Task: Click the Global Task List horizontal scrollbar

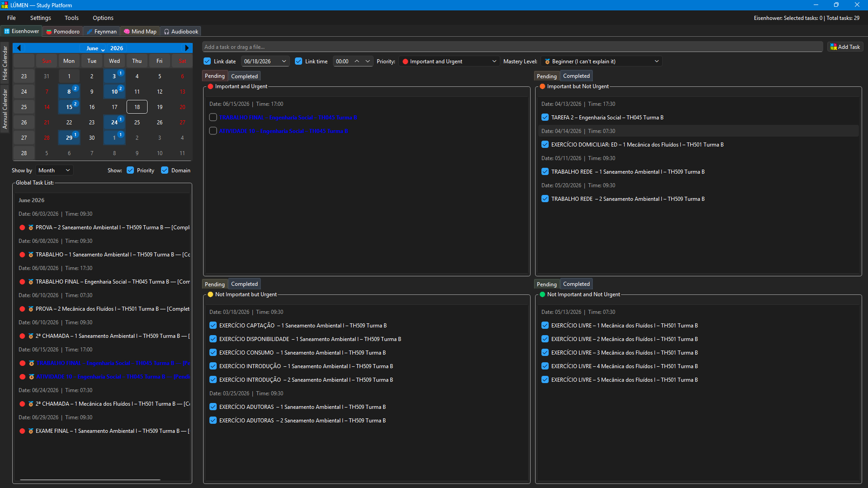Action: pos(90,480)
